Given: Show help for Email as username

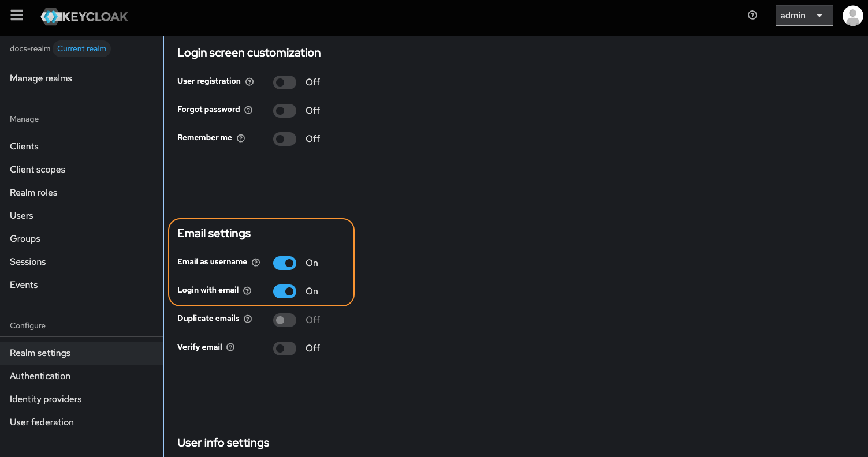Looking at the screenshot, I should click(256, 263).
